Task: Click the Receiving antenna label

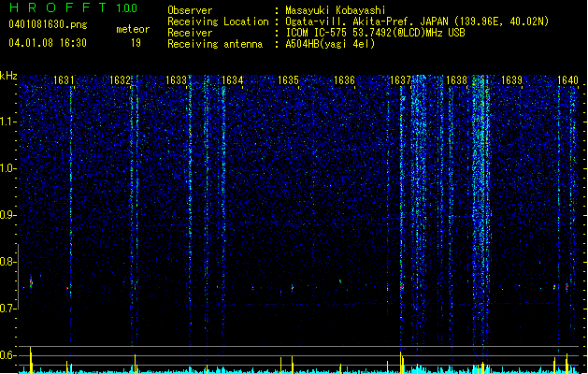Action: [x=215, y=44]
